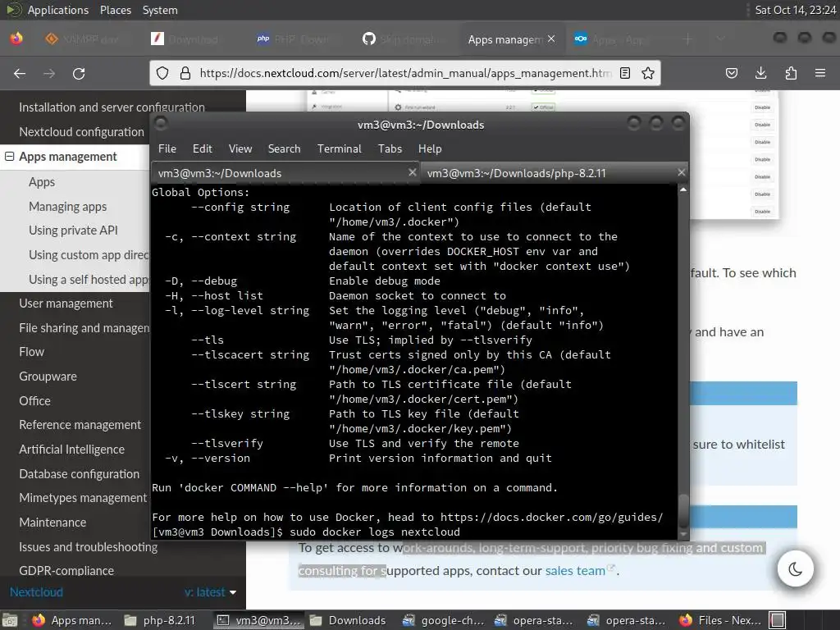
Task: Close the php-8.2.11 terminal tab
Action: [x=681, y=172]
